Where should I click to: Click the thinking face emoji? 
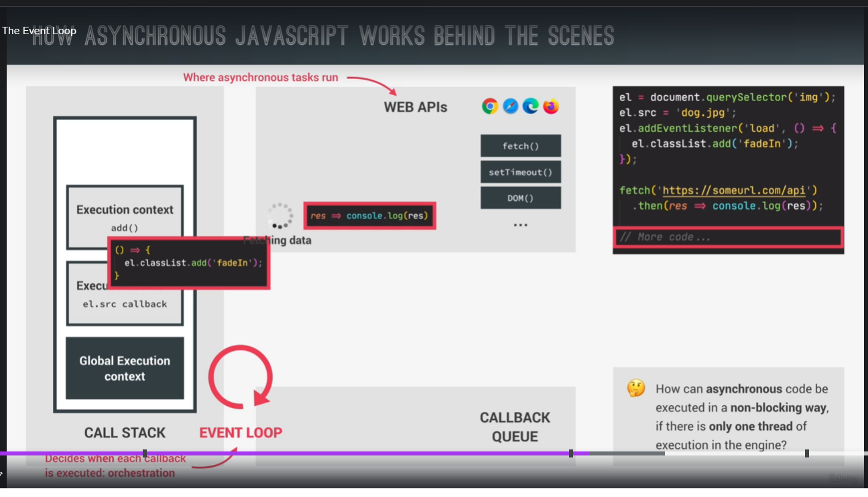[x=635, y=388]
